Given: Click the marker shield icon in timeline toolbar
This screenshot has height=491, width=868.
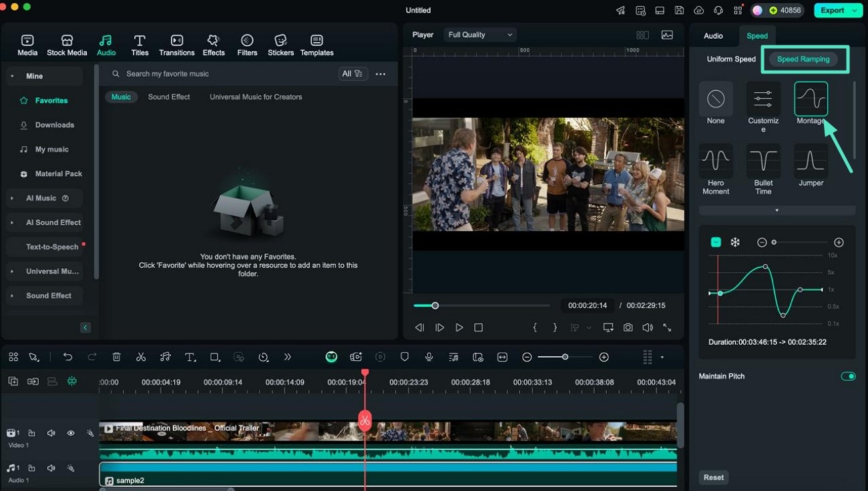Looking at the screenshot, I should tap(404, 357).
